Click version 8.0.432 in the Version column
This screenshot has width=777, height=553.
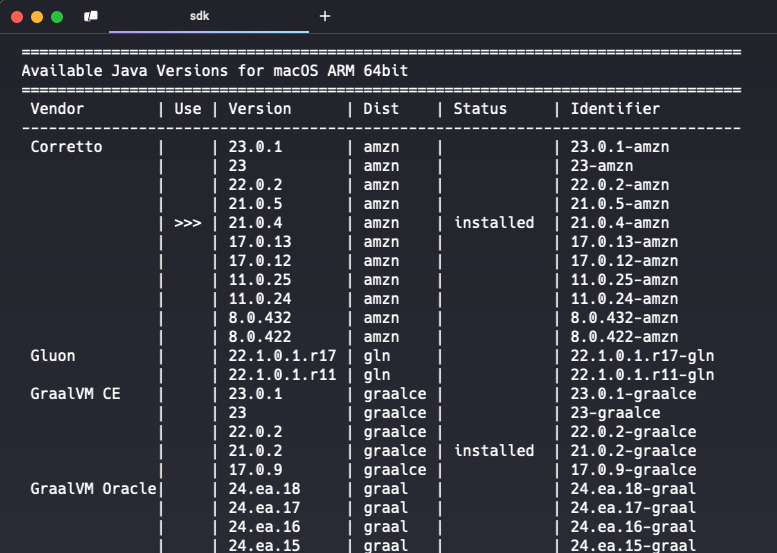pyautogui.click(x=260, y=318)
